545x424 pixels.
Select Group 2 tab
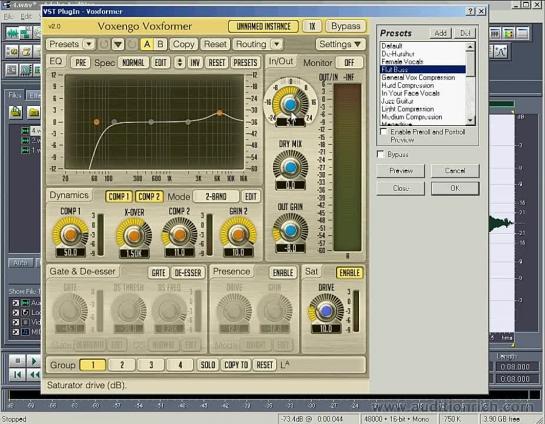click(122, 365)
